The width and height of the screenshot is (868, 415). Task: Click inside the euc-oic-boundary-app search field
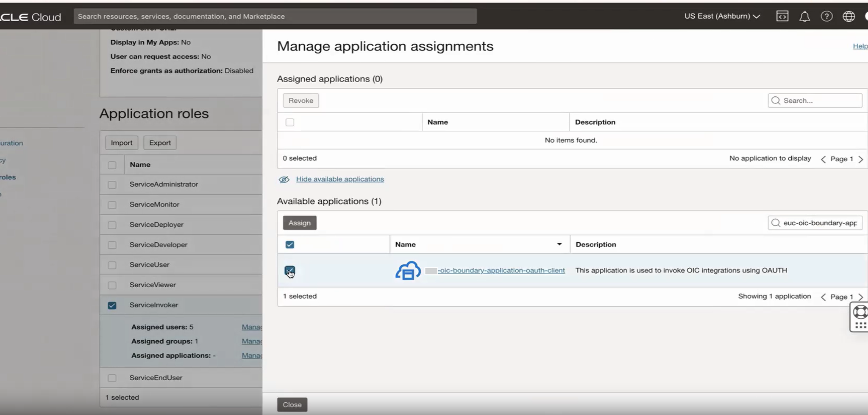click(818, 222)
